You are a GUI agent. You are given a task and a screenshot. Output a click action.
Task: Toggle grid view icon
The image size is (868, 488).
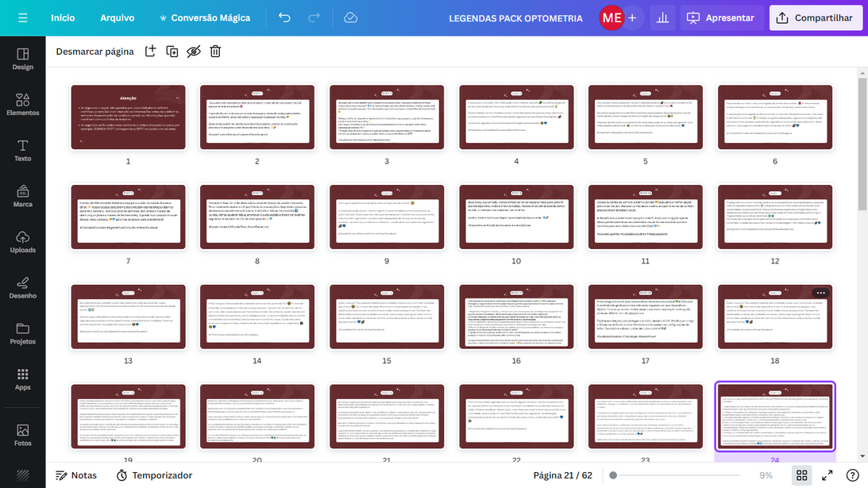(801, 475)
